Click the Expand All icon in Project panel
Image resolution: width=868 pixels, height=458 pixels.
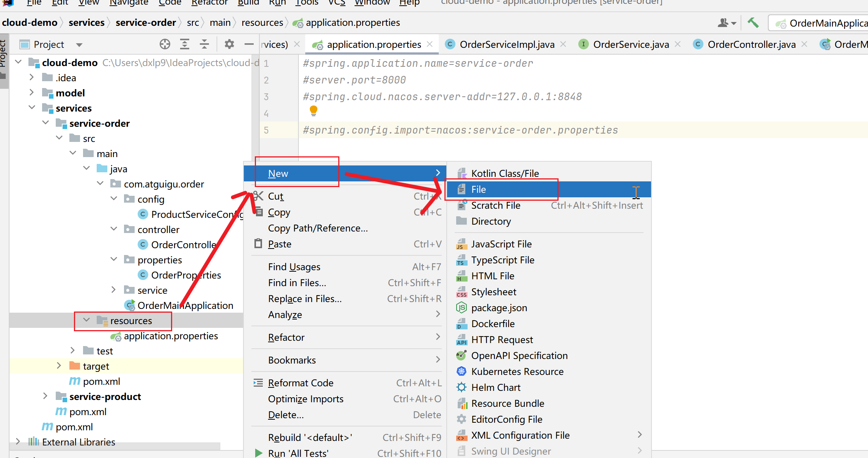point(185,44)
